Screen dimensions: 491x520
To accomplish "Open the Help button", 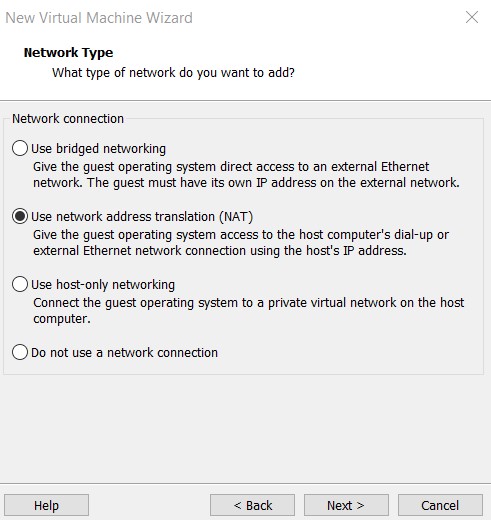I will (x=46, y=505).
